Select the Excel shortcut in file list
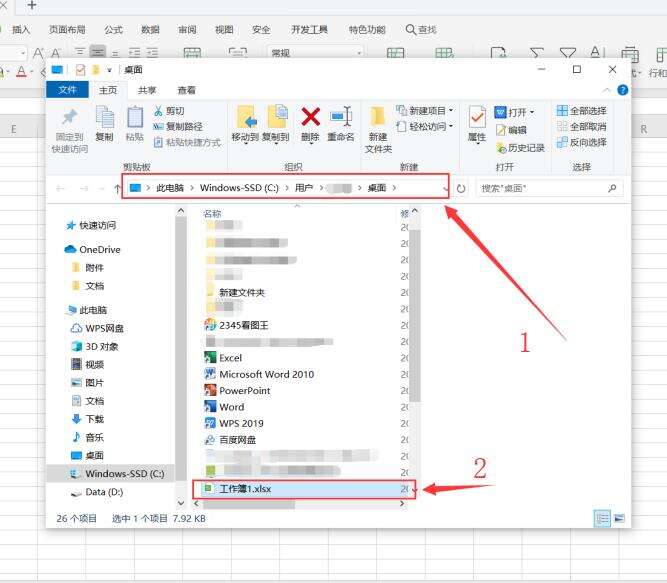This screenshot has width=667, height=583. pos(223,358)
